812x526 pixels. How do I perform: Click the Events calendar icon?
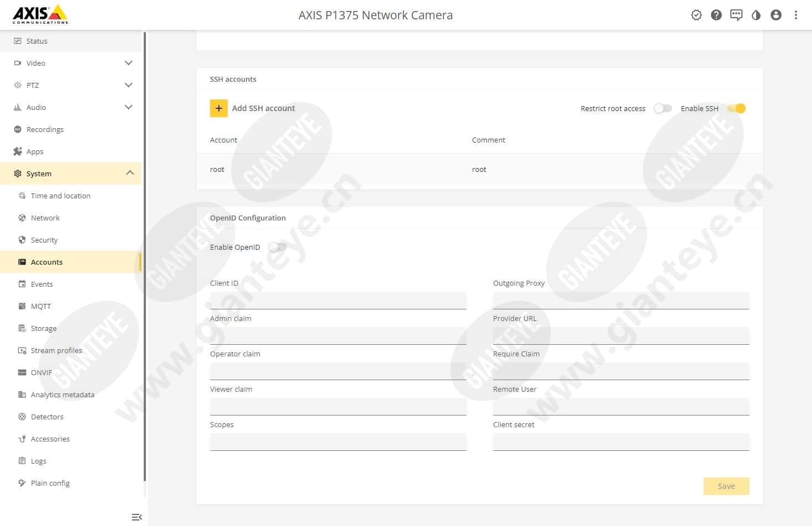pos(22,284)
